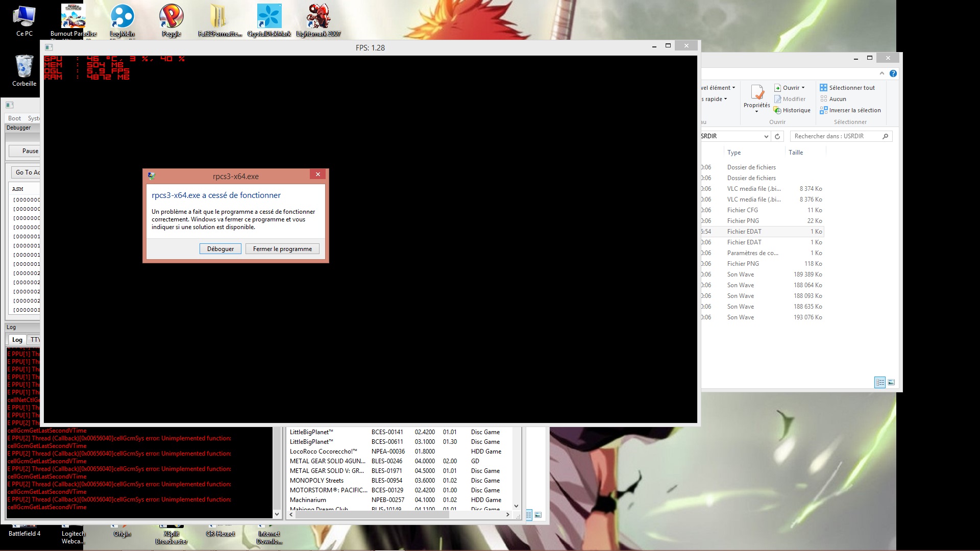Open the Explorer help icon
This screenshot has height=551, width=980.
[x=893, y=73]
